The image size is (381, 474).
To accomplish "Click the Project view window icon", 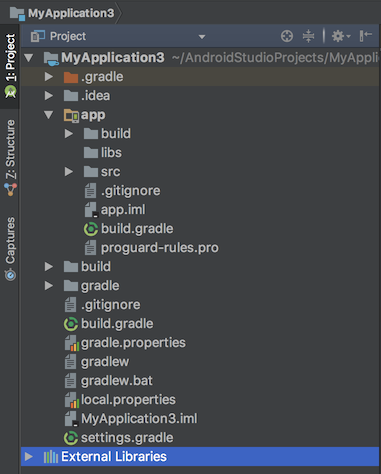I will (37, 36).
